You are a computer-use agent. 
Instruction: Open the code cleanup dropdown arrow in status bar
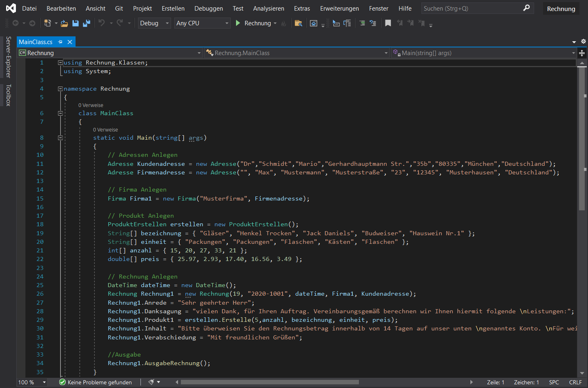coord(158,382)
